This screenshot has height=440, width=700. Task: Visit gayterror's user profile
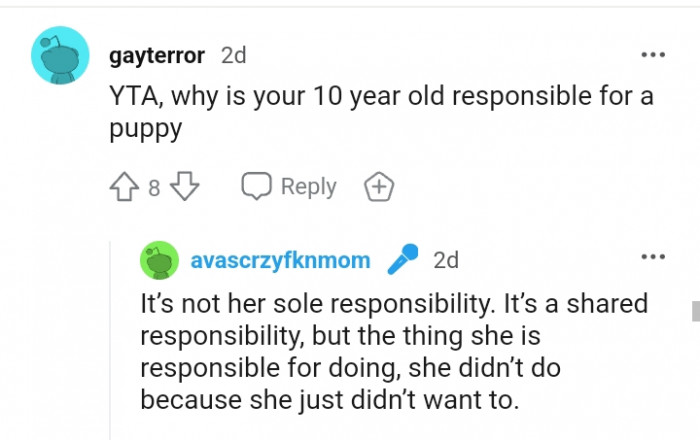[x=158, y=55]
